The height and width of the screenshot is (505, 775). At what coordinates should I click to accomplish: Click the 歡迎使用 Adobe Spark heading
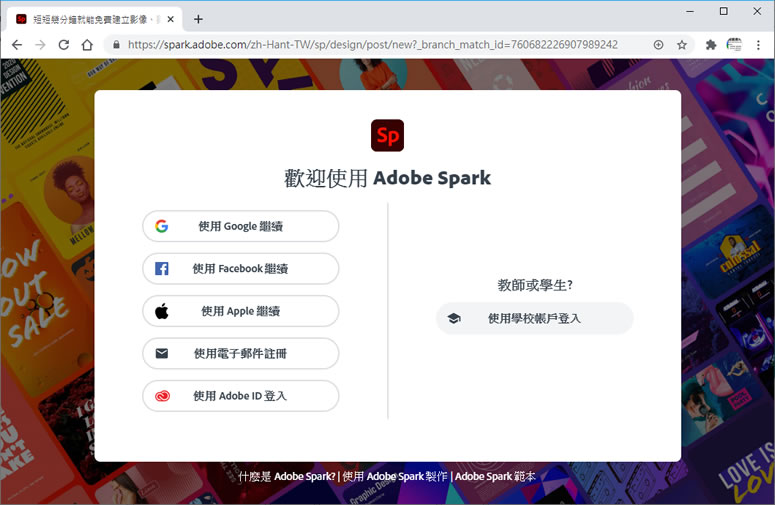coord(388,178)
